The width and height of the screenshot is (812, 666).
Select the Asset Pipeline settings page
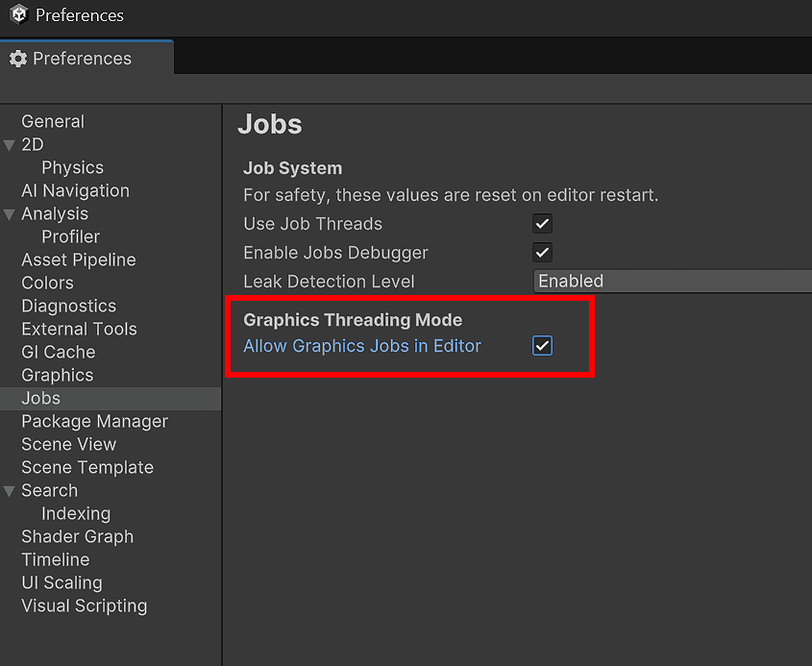click(x=78, y=259)
